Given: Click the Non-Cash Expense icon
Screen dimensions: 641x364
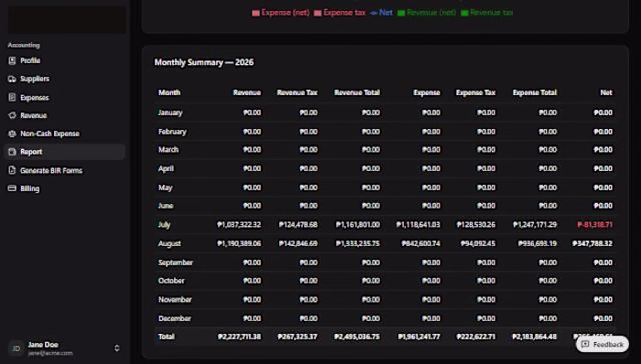Looking at the screenshot, I should (12, 134).
